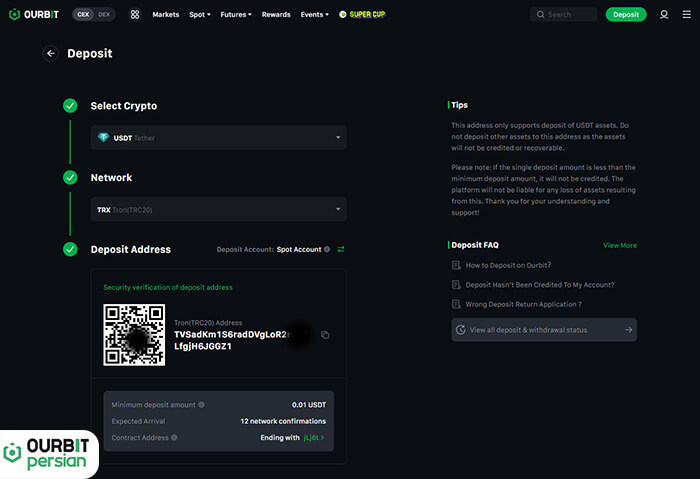
Task: Click document icon beside Deposit Hasn't Been Credited
Action: (456, 285)
